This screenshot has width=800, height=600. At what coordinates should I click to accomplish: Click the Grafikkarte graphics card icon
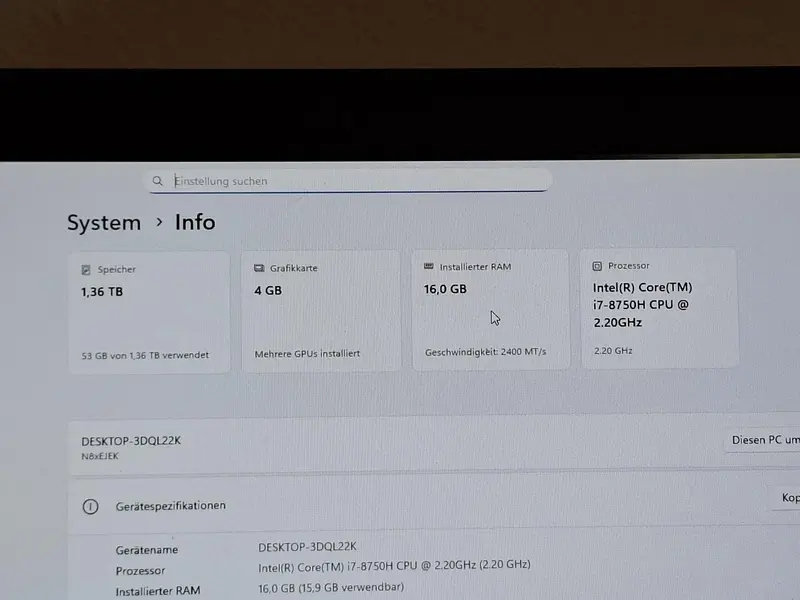[x=259, y=268]
